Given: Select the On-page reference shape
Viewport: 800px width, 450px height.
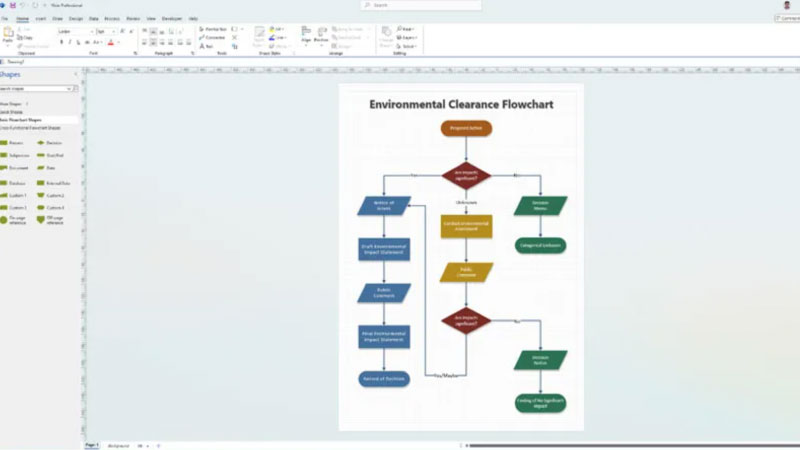Looking at the screenshot, I should pyautogui.click(x=13, y=220).
